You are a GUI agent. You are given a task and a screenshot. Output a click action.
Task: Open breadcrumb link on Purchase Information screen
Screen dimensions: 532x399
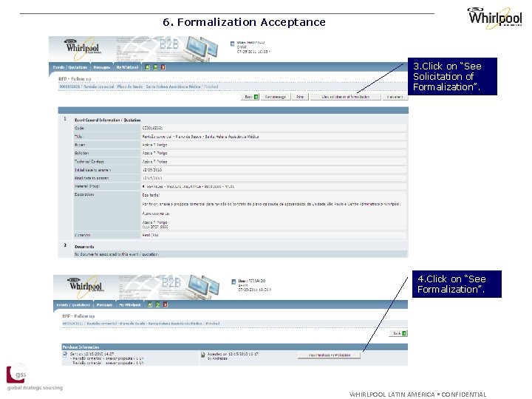(x=141, y=324)
